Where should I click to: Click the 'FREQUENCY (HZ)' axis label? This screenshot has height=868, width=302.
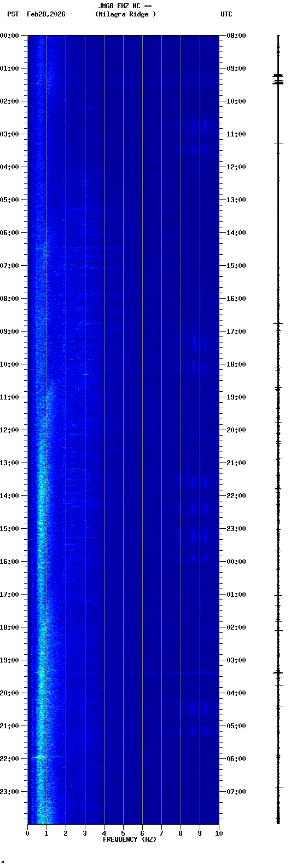pos(130,840)
